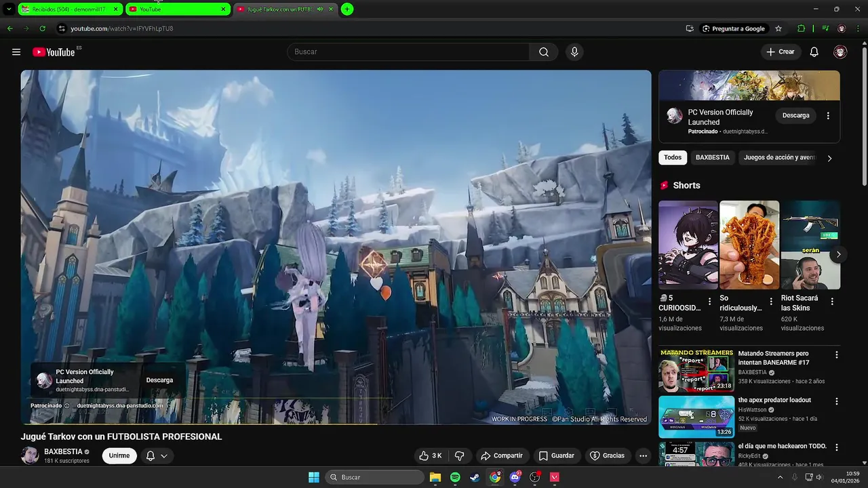
Task: Run search with the magnifier button
Action: pyautogui.click(x=544, y=52)
